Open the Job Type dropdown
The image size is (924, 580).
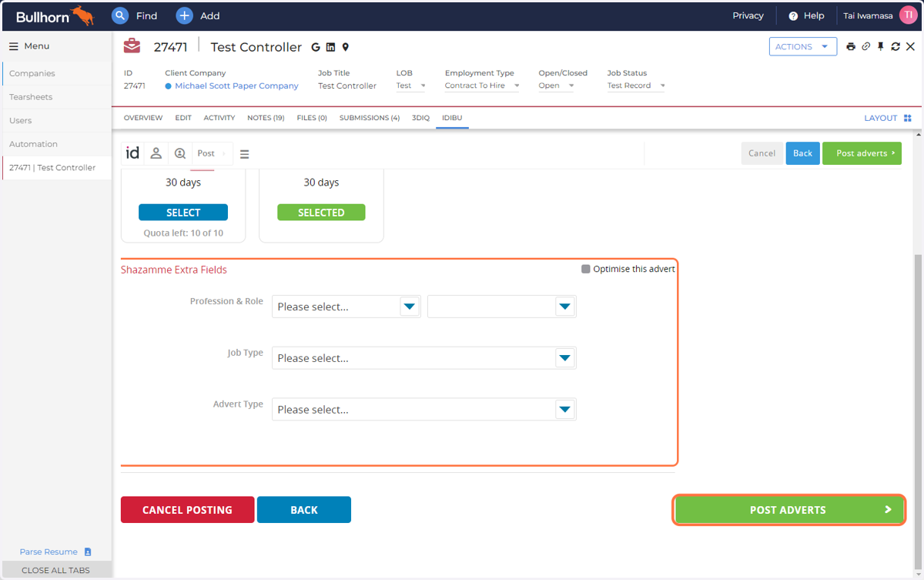point(424,358)
